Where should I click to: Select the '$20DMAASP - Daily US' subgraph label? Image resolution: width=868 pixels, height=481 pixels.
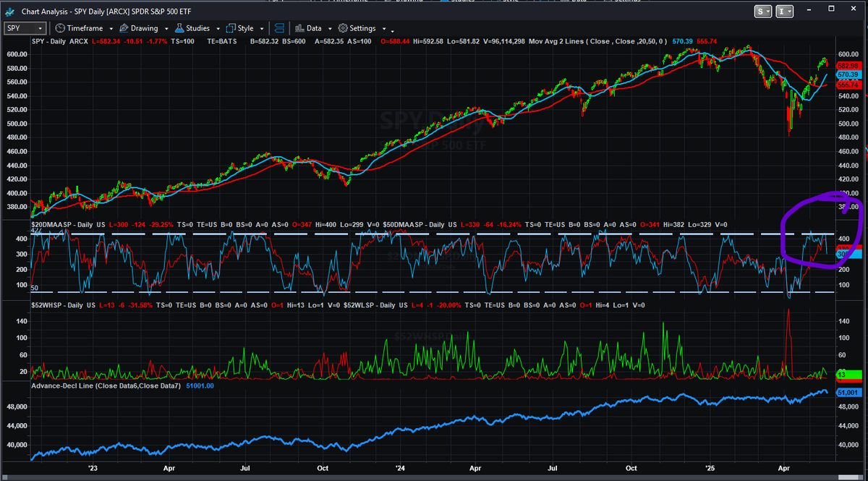tap(69, 226)
